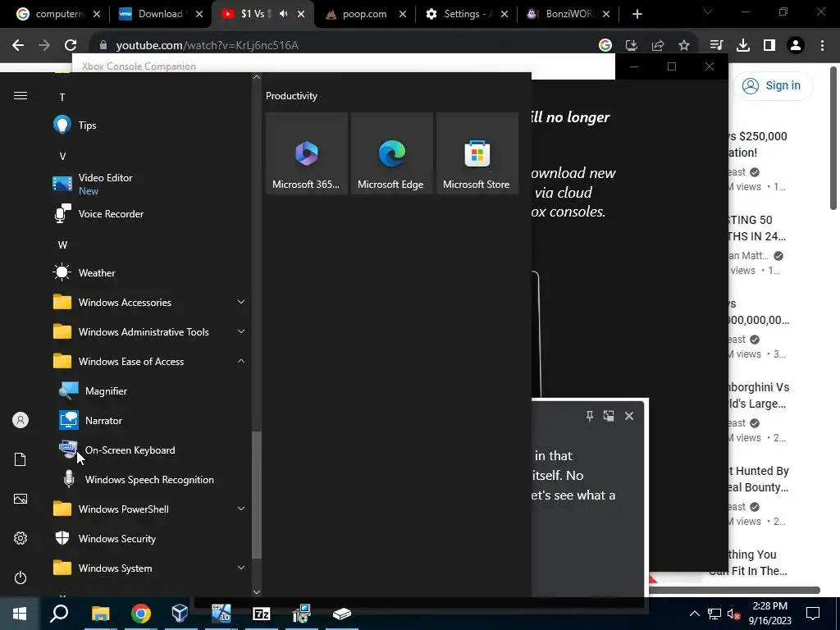Open Microsoft 365 tile
This screenshot has width=840, height=630.
coord(307,153)
